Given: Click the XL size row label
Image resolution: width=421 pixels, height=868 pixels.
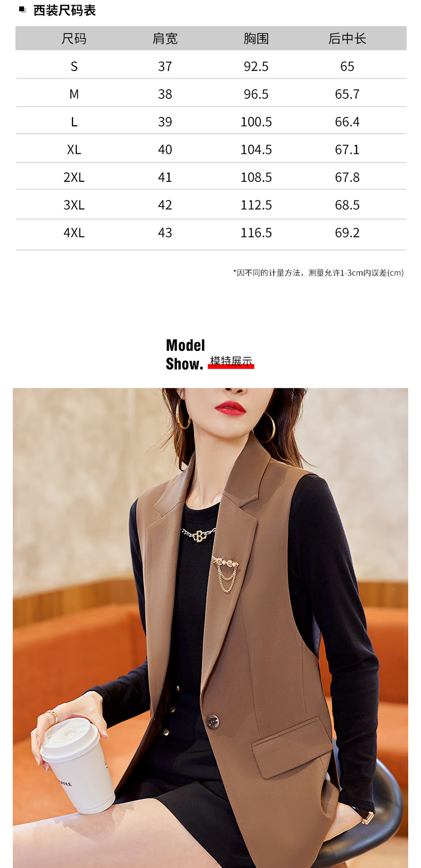Looking at the screenshot, I should (74, 149).
